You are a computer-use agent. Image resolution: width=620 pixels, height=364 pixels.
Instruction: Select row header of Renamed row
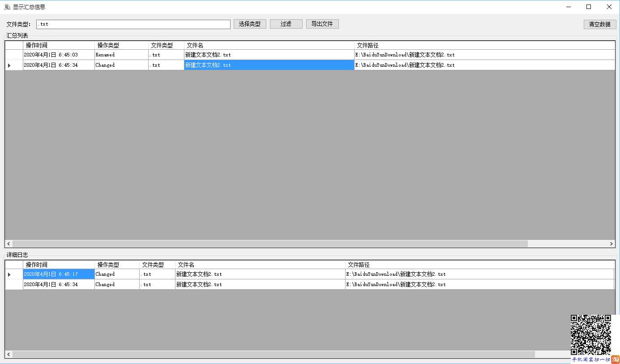coord(14,55)
